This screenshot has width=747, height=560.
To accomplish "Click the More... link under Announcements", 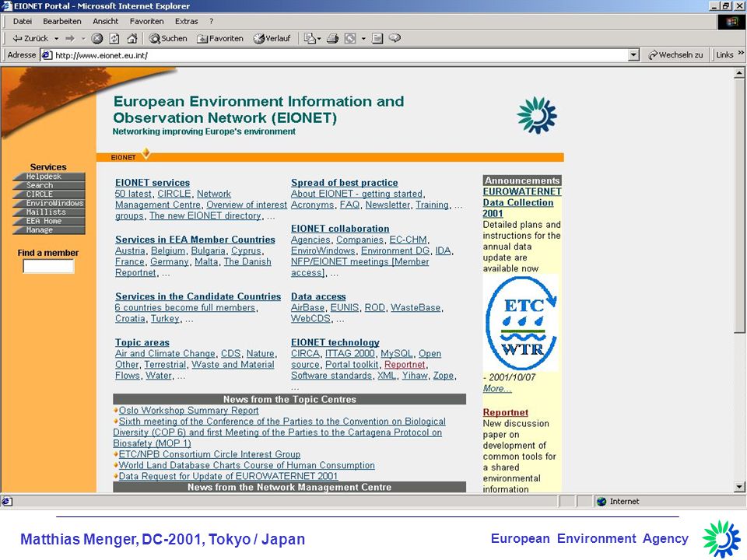I will click(x=497, y=389).
